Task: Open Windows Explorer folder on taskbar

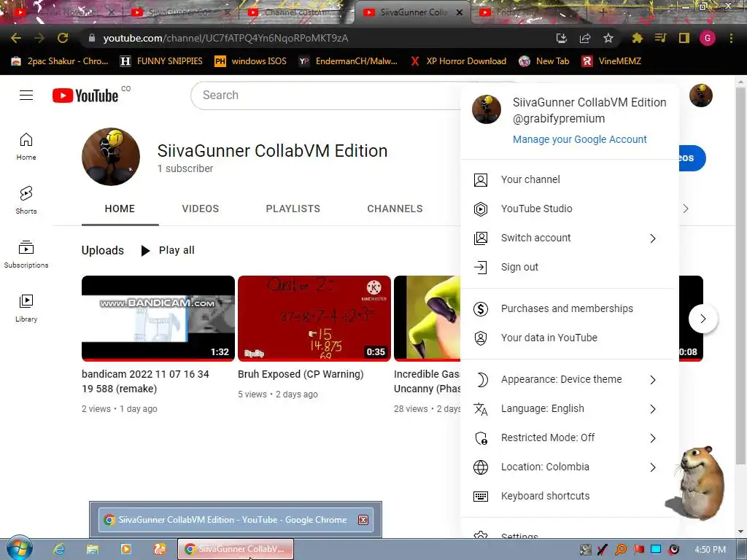Action: pyautogui.click(x=93, y=549)
